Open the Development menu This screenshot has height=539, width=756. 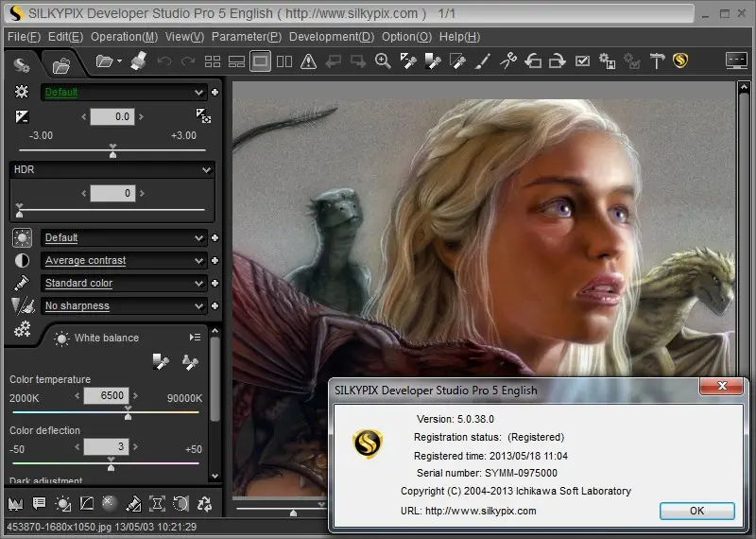coord(331,37)
